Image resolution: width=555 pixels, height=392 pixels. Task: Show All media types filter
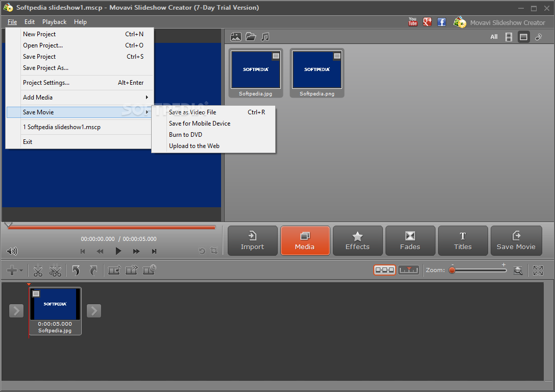tap(494, 37)
